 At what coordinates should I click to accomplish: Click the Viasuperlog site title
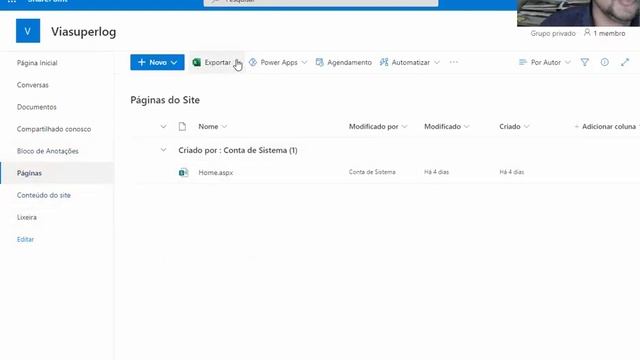pyautogui.click(x=84, y=32)
